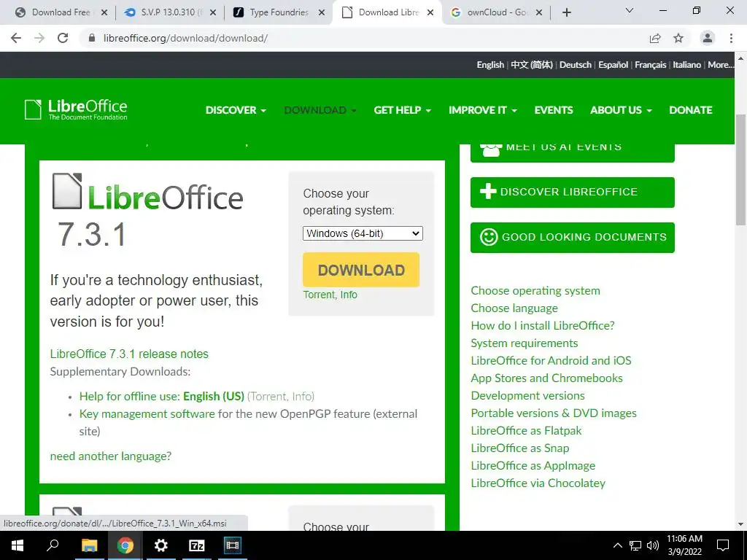Open the notification center icon

(723, 545)
